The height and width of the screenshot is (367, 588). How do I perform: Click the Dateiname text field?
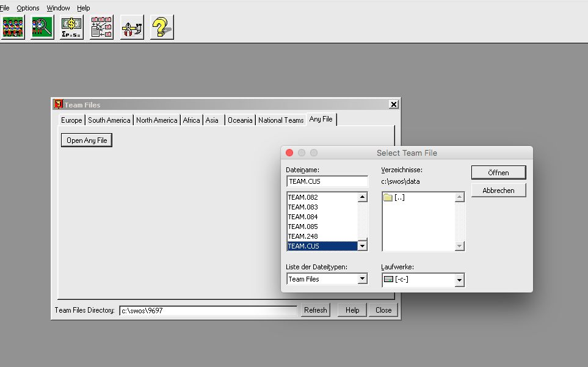tap(327, 181)
